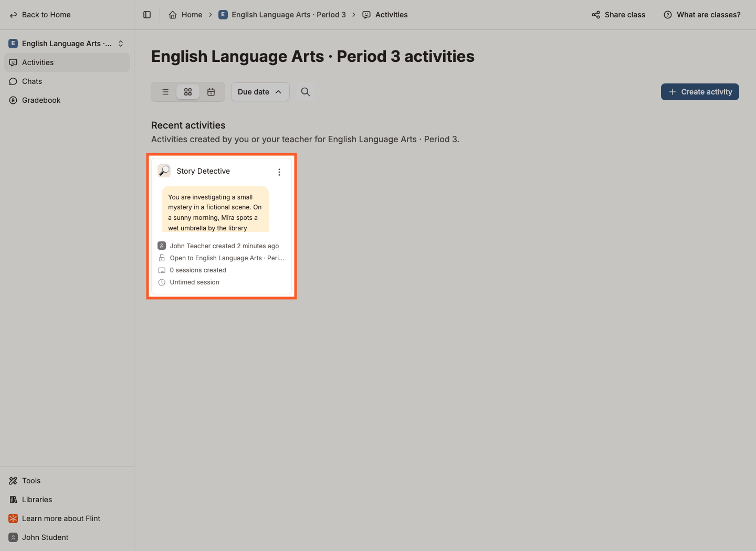Open the Due date sort dropdown

click(260, 92)
